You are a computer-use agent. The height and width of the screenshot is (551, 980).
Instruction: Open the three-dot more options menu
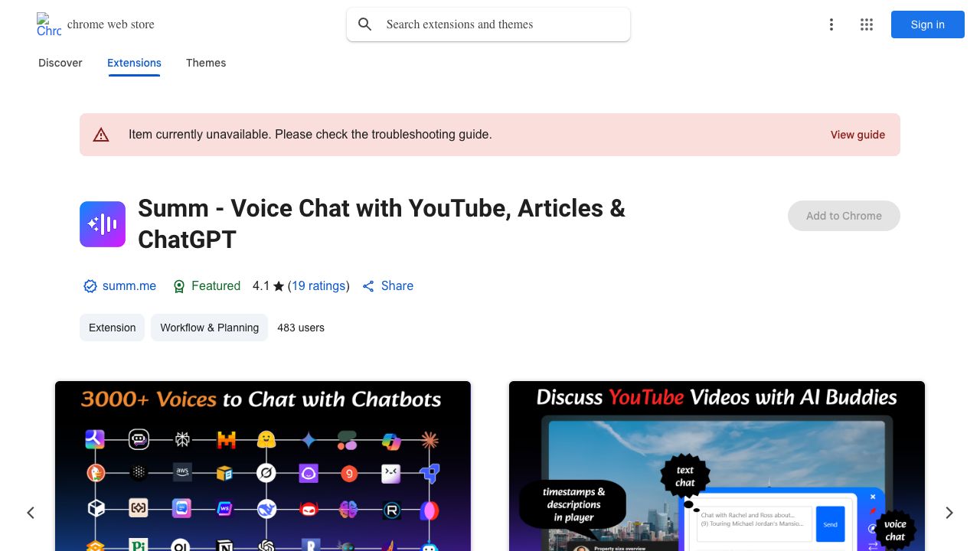click(x=831, y=24)
